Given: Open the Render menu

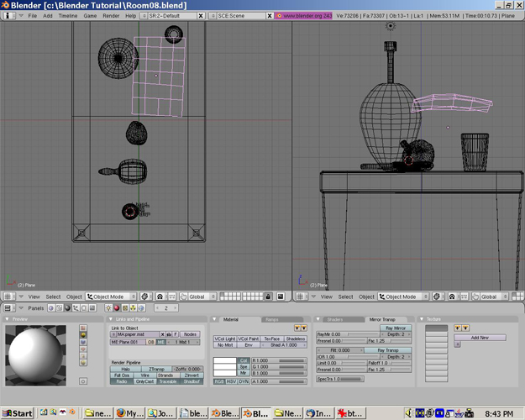Looking at the screenshot, I should (110, 16).
